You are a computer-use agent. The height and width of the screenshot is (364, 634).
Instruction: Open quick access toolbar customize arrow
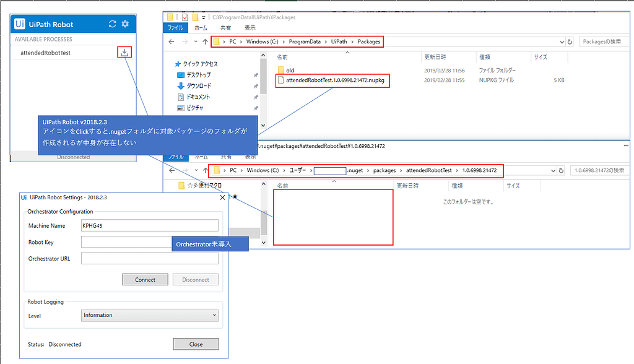pos(203,17)
